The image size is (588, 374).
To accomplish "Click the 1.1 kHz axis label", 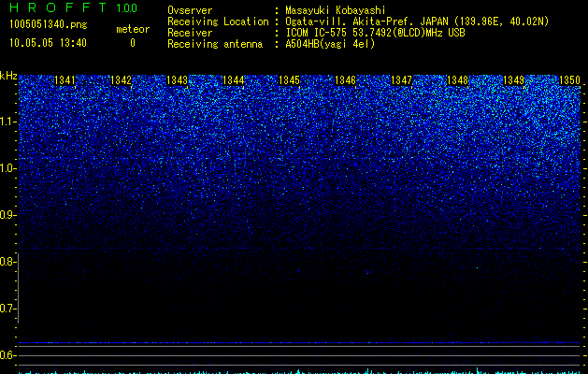I will [7, 122].
